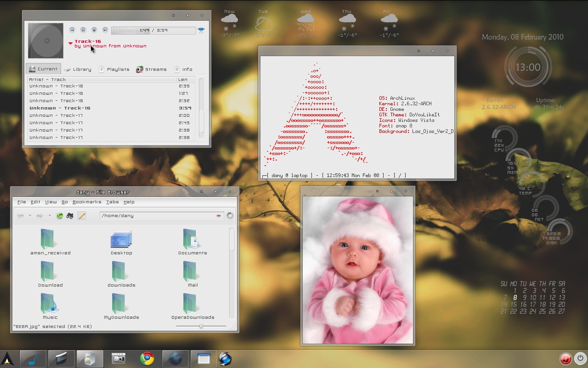
Task: Click the blue orb icon in taskbar
Action: (x=225, y=359)
